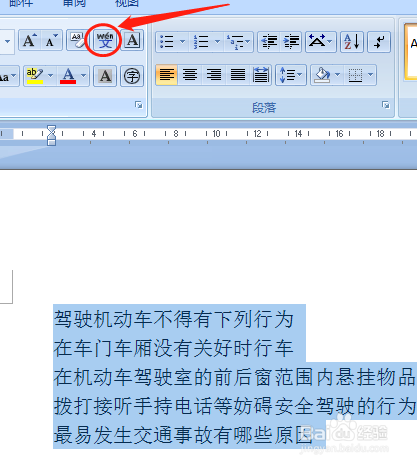Apply Character Border to selected text
The height and width of the screenshot is (466, 417).
click(132, 41)
